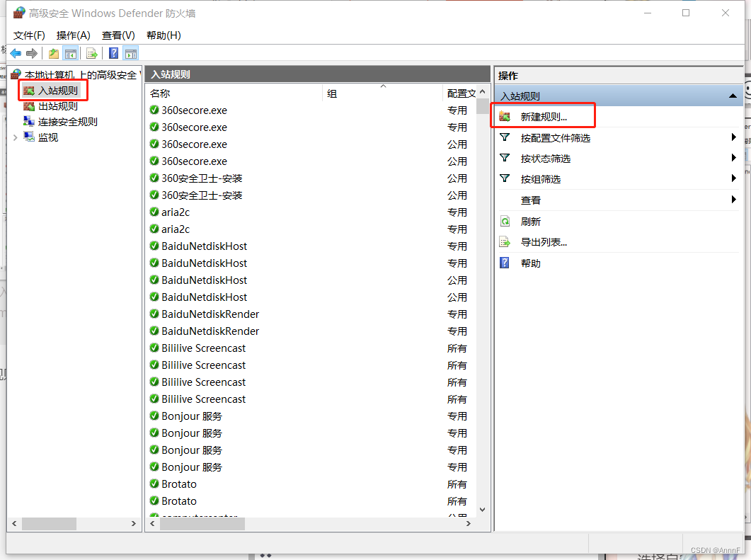
Task: Click the funnel icon for 按配置文件筛选
Action: (505, 138)
